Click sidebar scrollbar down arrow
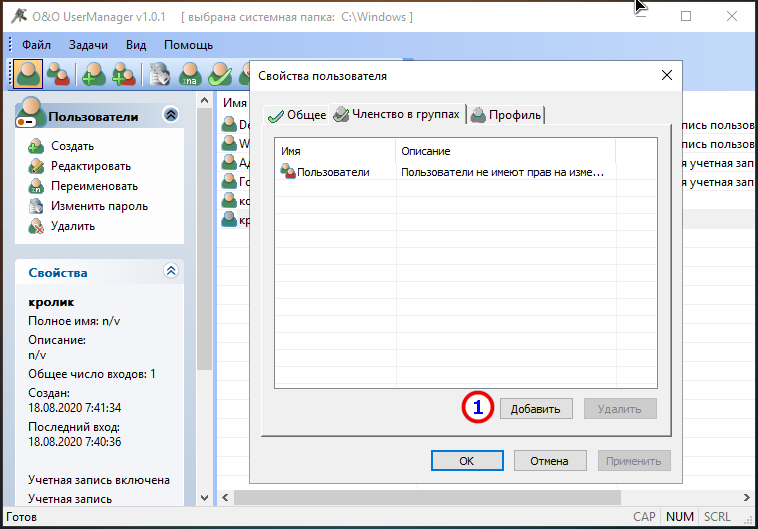Viewport: 758px width, 529px height. 204,498
